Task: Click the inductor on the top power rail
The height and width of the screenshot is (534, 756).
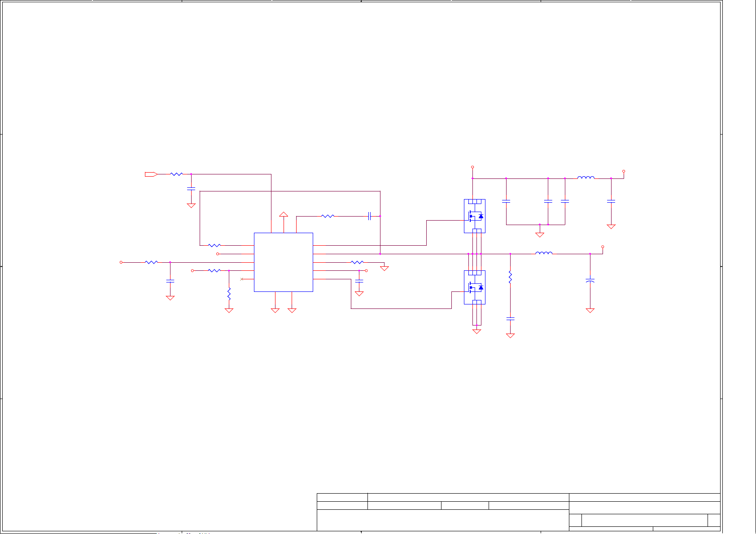Action: [586, 178]
